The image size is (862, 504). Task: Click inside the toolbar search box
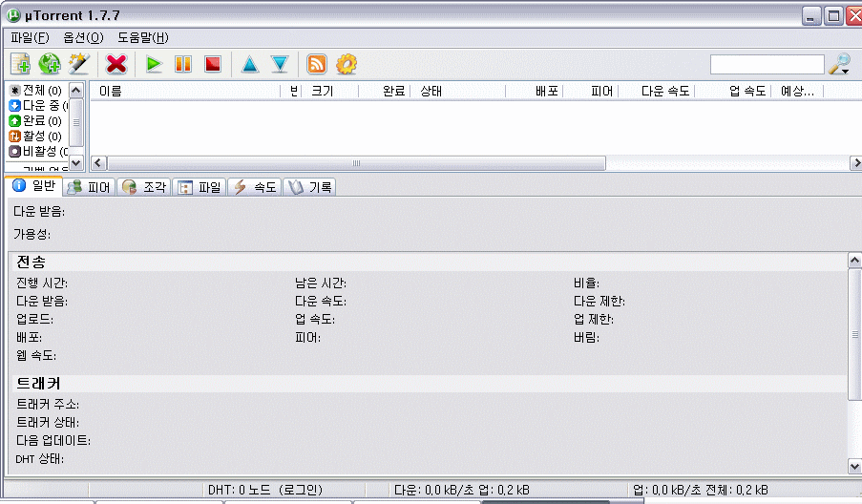pos(767,64)
